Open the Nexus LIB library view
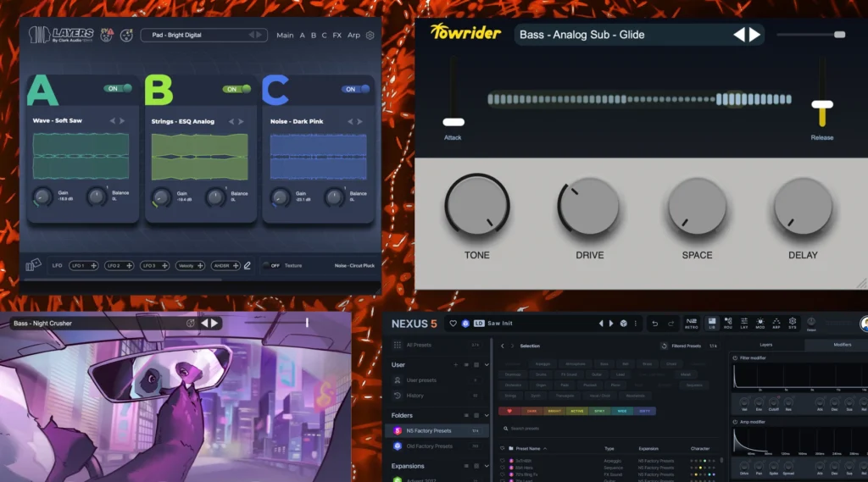This screenshot has width=868, height=482. coord(712,324)
